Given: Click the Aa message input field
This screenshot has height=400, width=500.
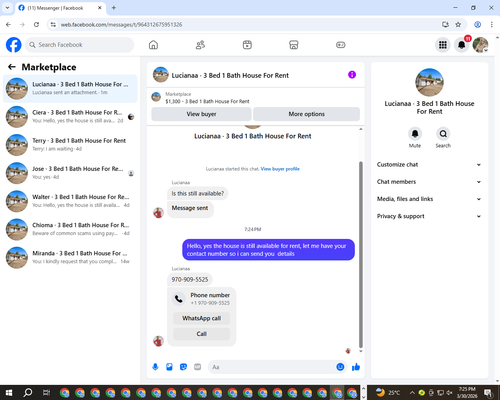Looking at the screenshot, I should (x=272, y=367).
